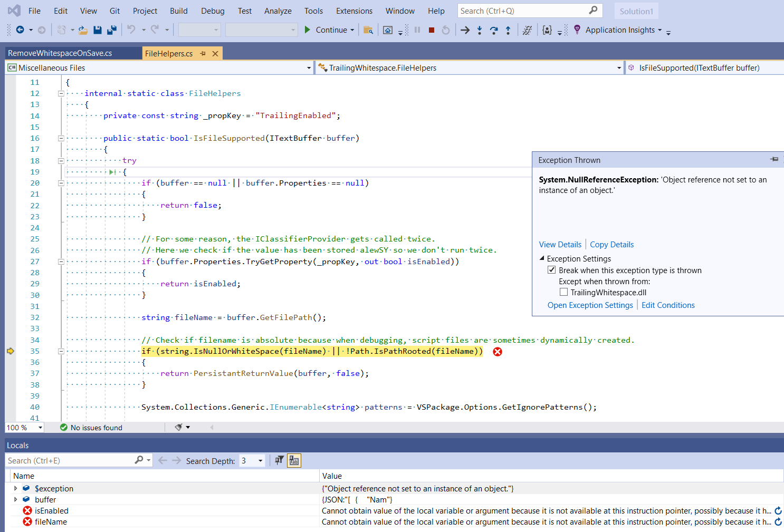Refresh the isEnabled value
Screen dimensions: 784x532
[x=778, y=510]
